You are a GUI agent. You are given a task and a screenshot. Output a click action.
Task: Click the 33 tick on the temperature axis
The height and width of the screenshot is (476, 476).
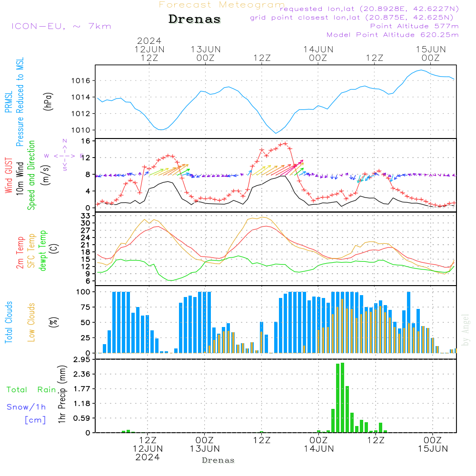pos(86,216)
